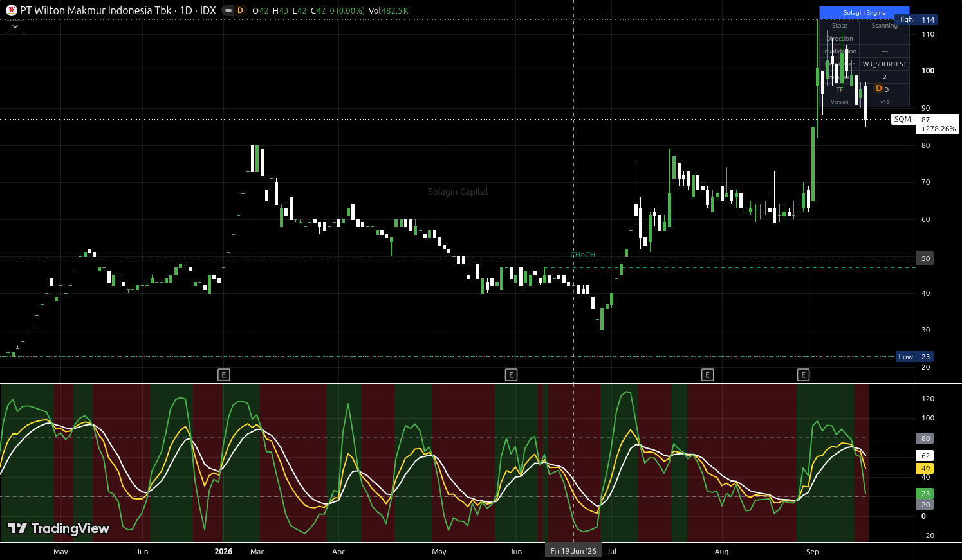Click the Aug label on time axis
The height and width of the screenshot is (560, 962).
point(721,552)
